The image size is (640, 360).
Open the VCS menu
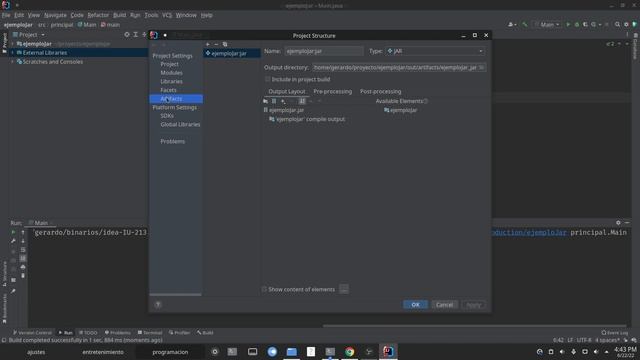click(x=167, y=15)
